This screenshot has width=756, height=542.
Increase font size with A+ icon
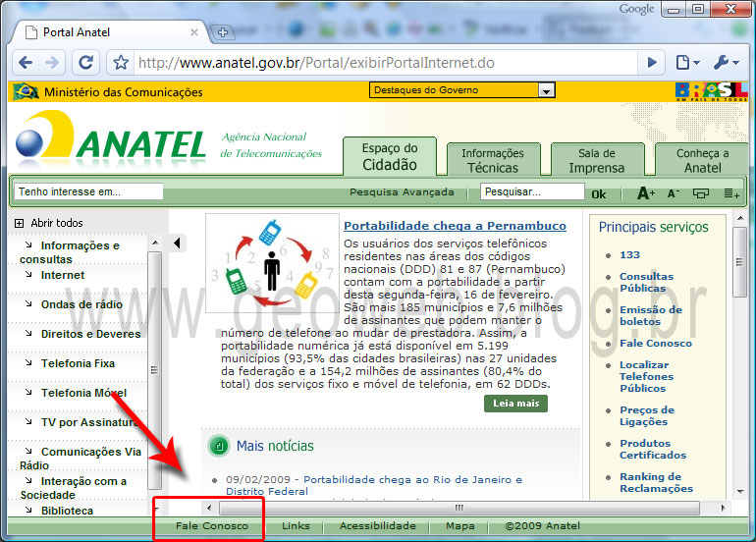click(x=646, y=193)
